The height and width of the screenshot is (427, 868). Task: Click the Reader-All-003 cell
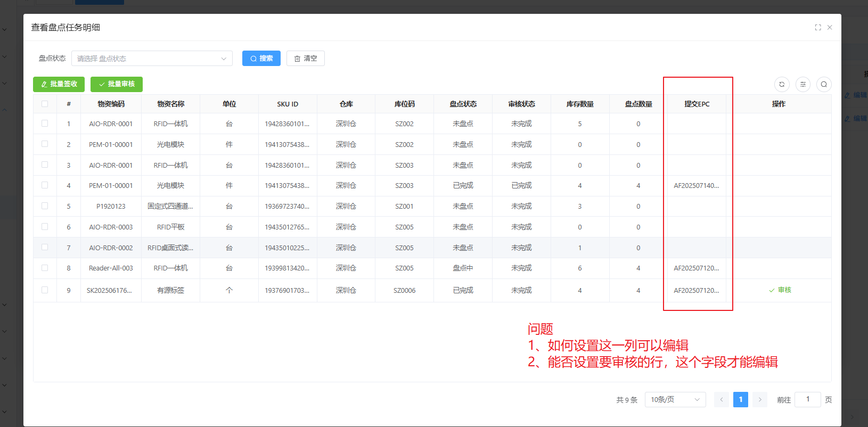coord(111,268)
